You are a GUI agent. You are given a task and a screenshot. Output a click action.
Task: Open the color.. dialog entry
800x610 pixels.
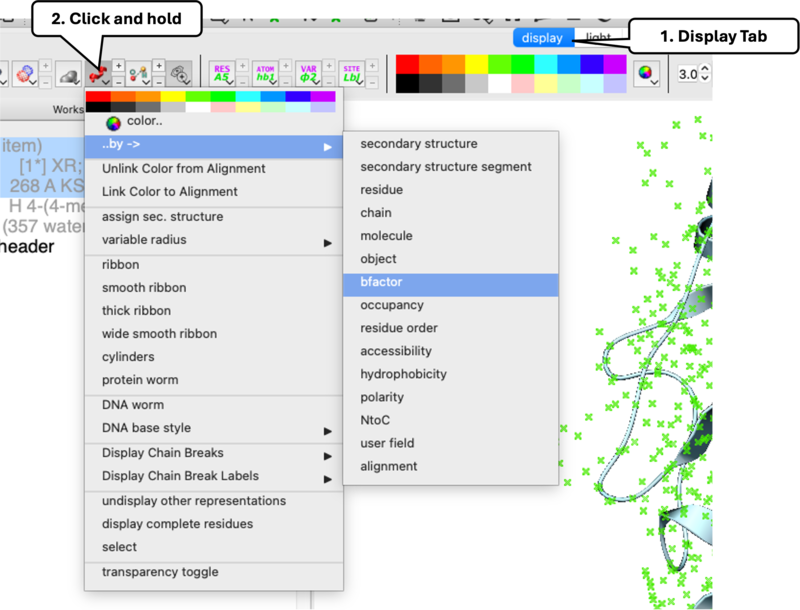[144, 121]
